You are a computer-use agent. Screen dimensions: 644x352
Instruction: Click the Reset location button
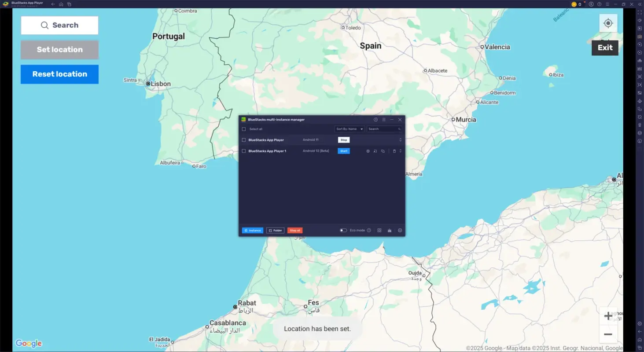click(x=59, y=74)
